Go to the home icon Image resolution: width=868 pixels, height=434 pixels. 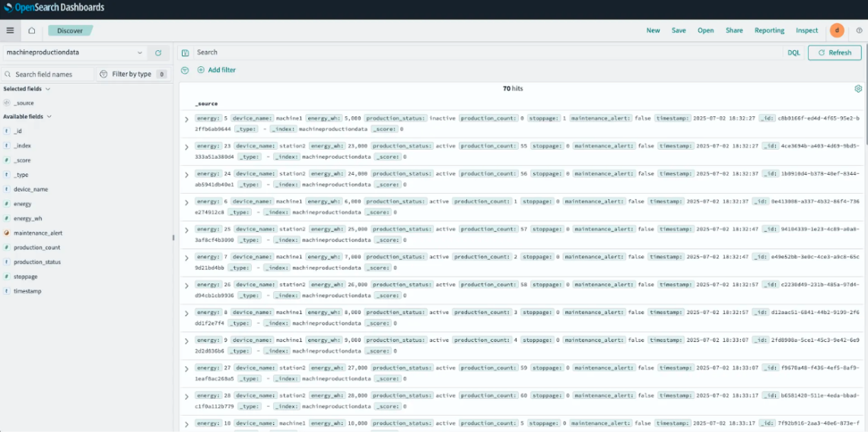pos(31,30)
